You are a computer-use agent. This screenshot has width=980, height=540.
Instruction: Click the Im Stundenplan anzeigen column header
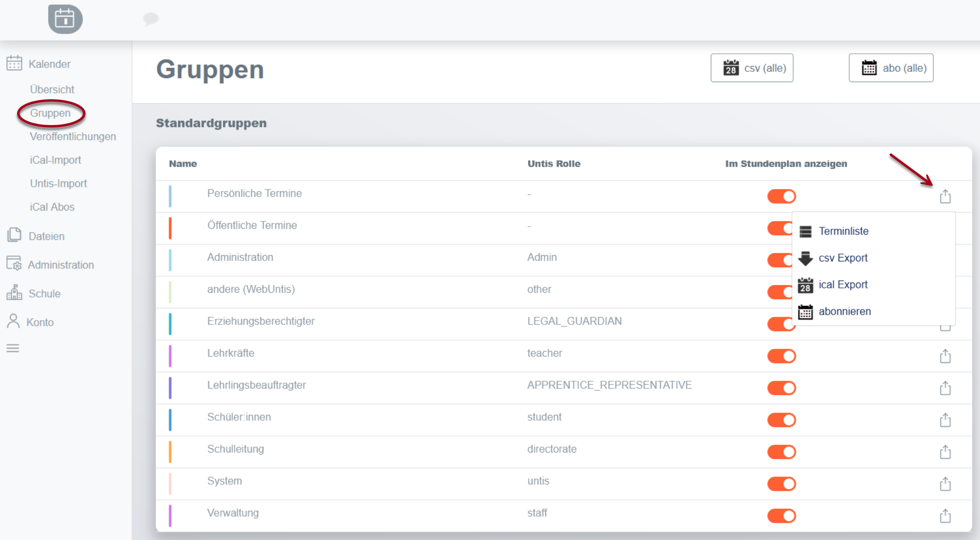point(786,164)
